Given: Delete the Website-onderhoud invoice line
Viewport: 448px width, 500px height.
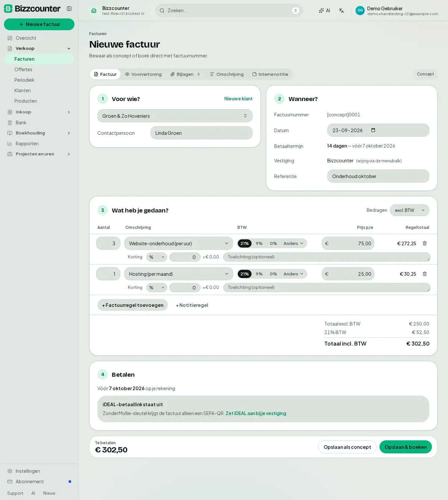Looking at the screenshot, I should click(x=424, y=243).
